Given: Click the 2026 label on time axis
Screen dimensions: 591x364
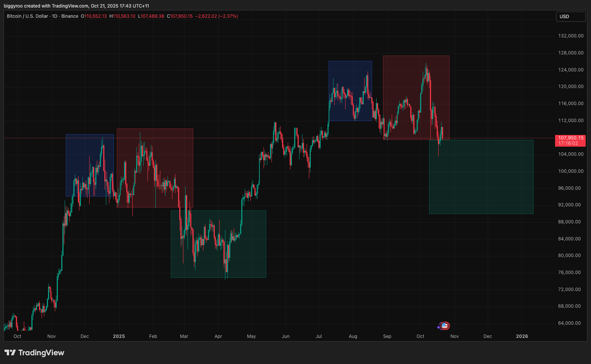Looking at the screenshot, I should pos(522,336).
